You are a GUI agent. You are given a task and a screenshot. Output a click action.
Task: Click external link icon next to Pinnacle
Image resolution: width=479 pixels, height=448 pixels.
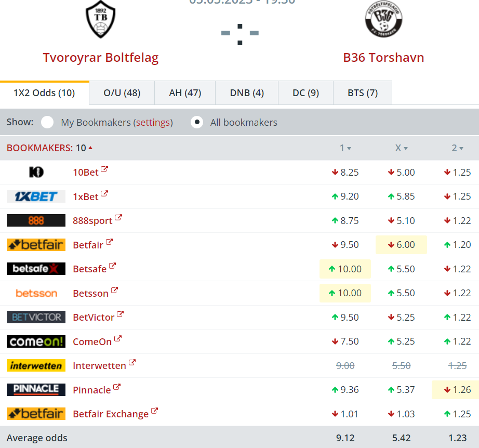pos(117,387)
